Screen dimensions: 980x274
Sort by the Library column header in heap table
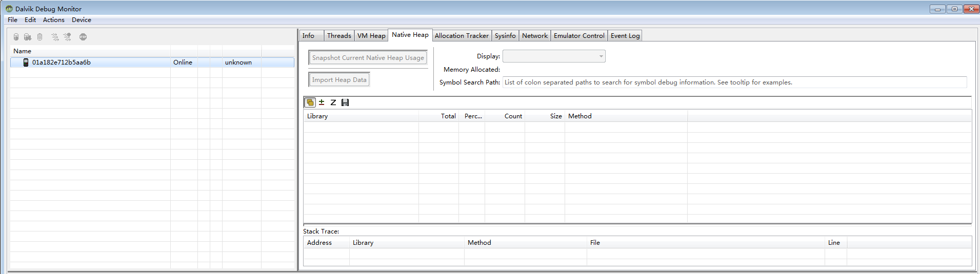361,116
